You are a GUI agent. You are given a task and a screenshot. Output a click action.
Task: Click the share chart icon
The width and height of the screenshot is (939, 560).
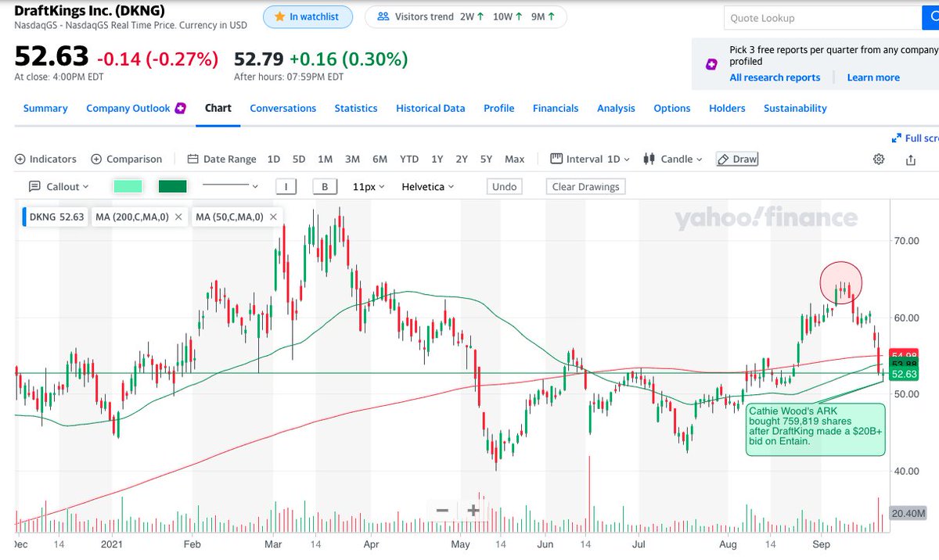point(911,160)
